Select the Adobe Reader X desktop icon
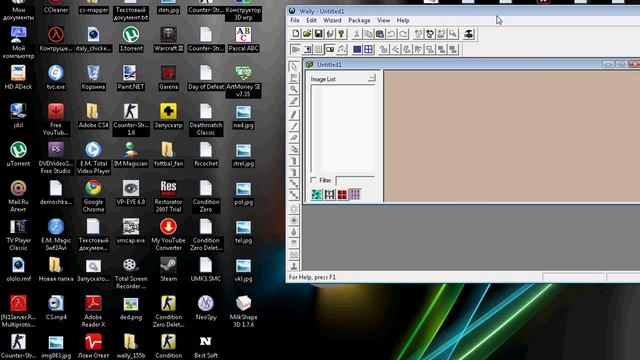 (x=93, y=312)
